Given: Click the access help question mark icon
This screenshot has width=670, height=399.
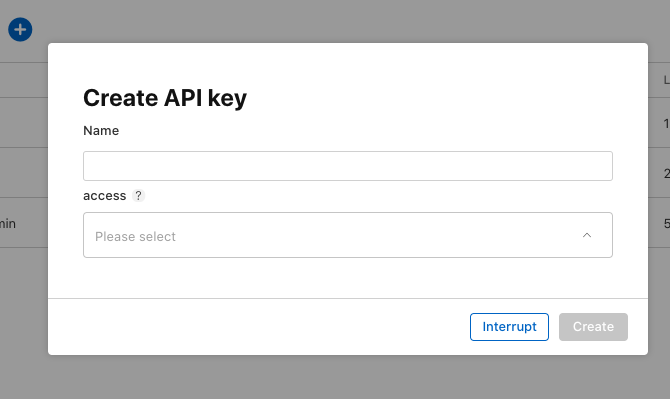Looking at the screenshot, I should (x=138, y=196).
